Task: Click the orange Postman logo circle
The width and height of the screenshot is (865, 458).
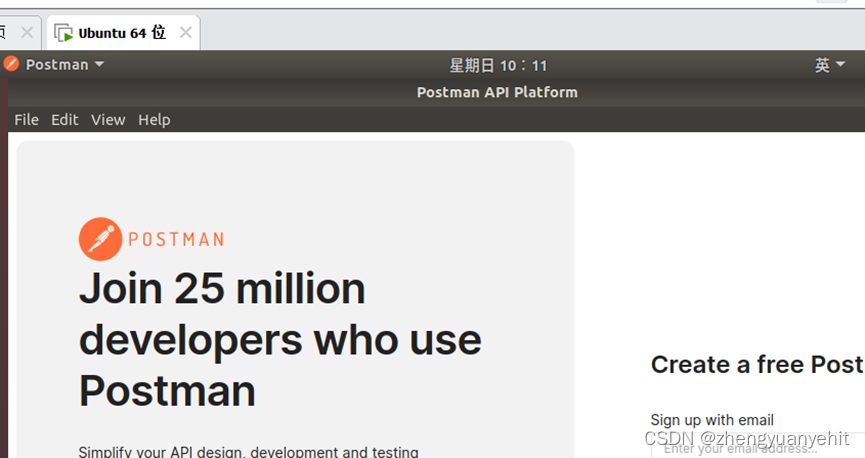Action: tap(100, 239)
